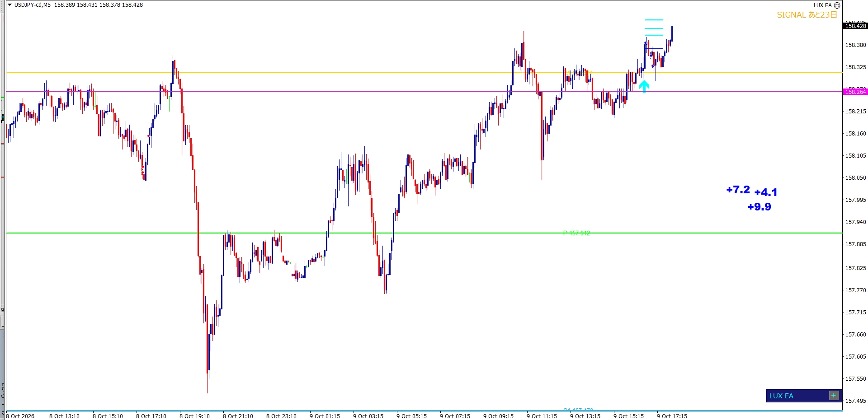Click the magenta 158.264 price tag
Viewport: 868px width, 420px height.
[x=855, y=92]
